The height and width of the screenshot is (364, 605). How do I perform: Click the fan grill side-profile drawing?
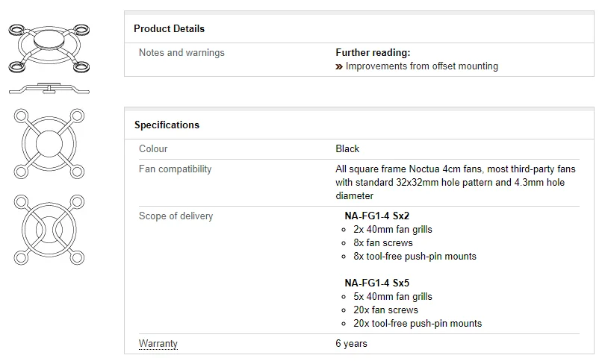point(49,89)
